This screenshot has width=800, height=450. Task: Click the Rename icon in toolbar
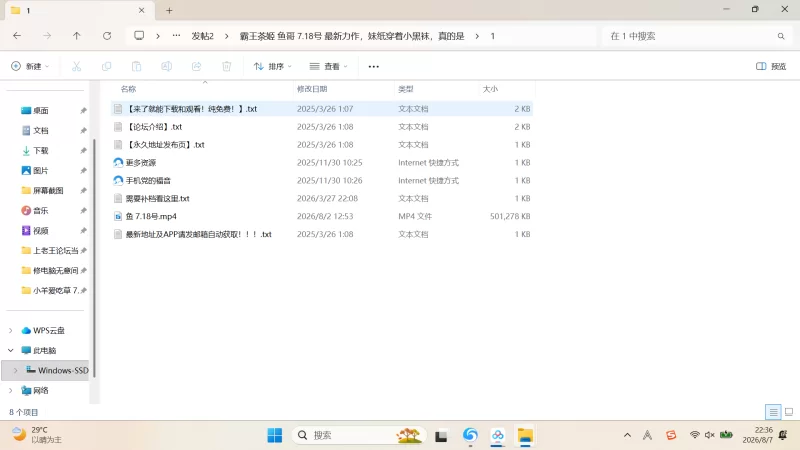[166, 66]
